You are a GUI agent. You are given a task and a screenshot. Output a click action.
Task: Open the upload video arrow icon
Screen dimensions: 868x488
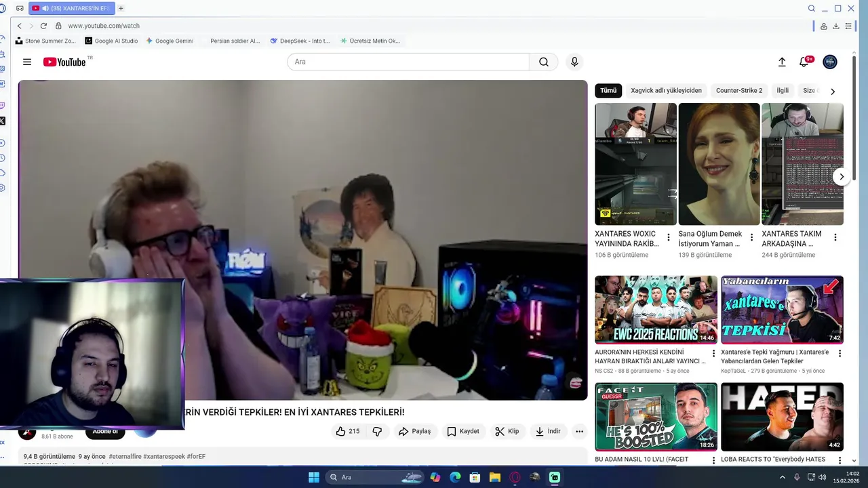(x=782, y=62)
